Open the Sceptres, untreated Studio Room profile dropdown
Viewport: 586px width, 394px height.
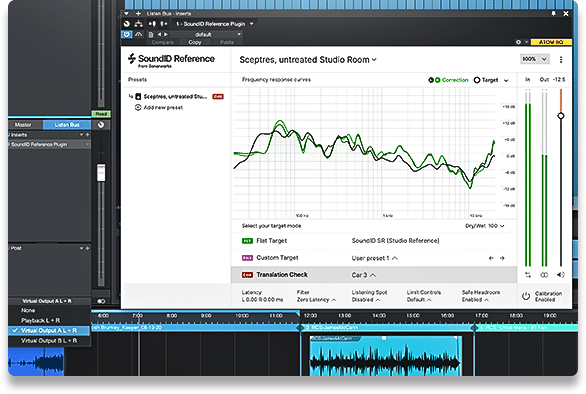coord(308,60)
